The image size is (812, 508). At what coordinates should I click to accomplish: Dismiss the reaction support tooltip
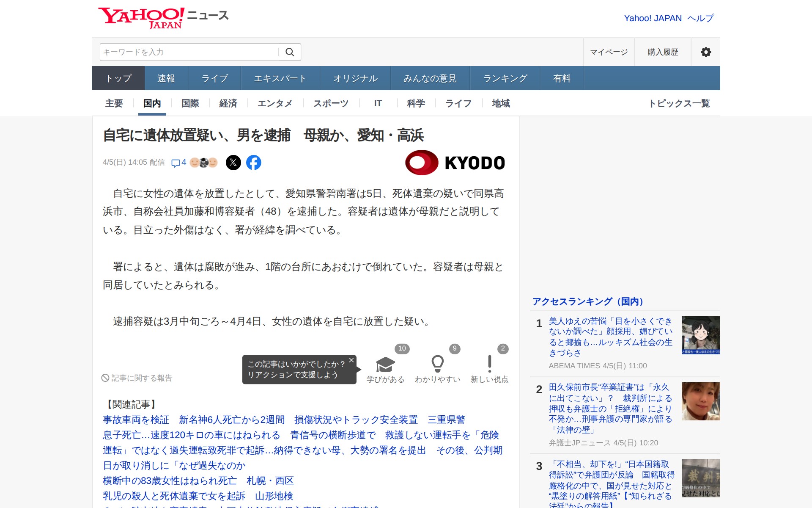click(351, 360)
